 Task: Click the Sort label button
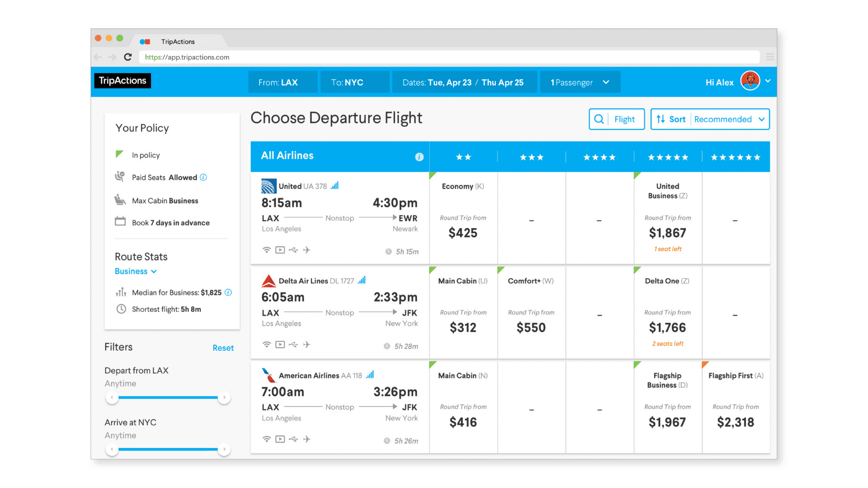point(677,119)
